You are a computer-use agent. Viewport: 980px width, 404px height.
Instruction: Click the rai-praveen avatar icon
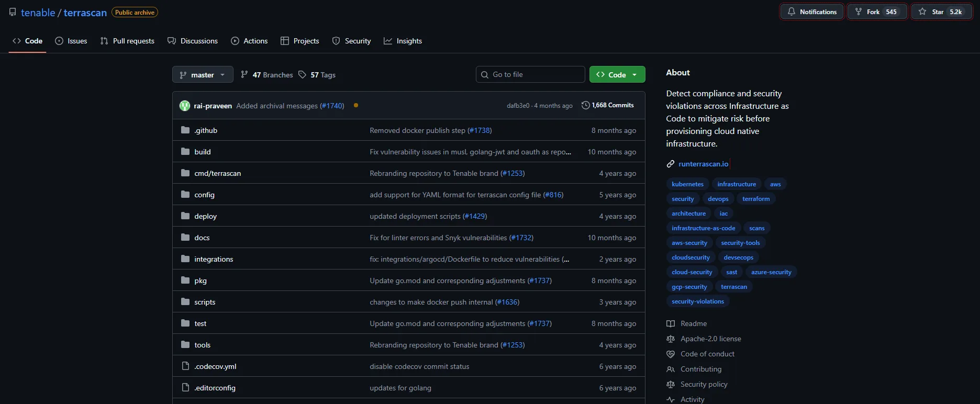185,106
